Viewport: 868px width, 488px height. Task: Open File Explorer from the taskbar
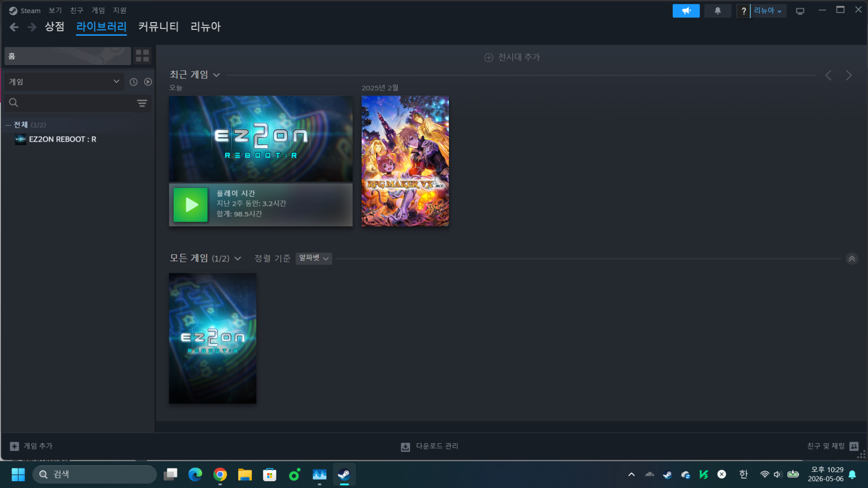point(245,475)
